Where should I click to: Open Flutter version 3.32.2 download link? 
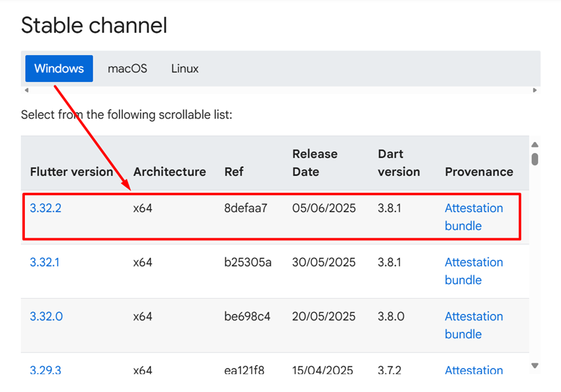(45, 208)
